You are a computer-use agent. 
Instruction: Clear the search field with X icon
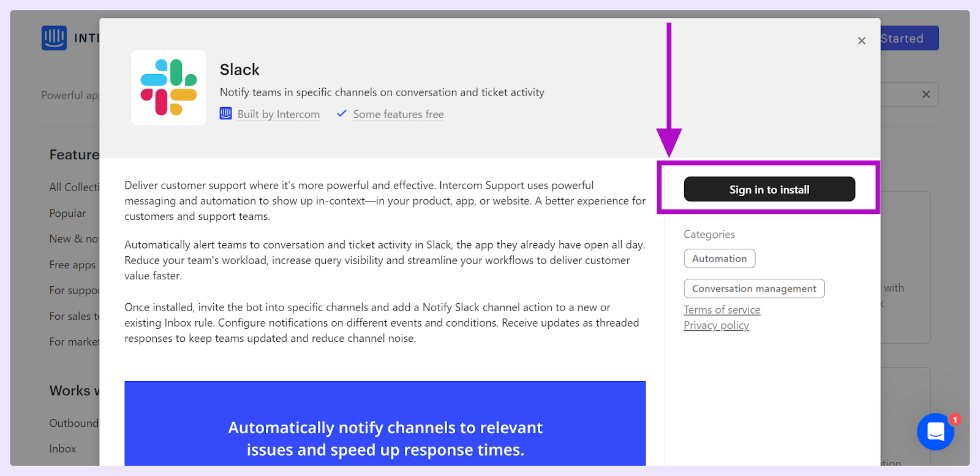coord(926,94)
